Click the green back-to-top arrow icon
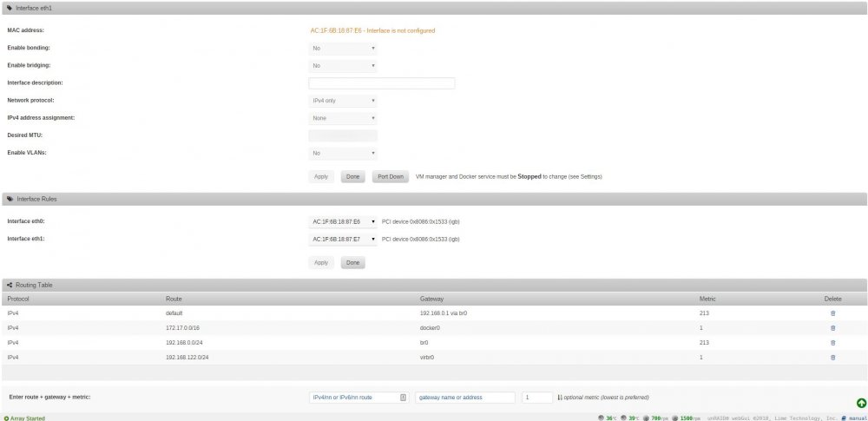868x421 pixels. coord(861,404)
